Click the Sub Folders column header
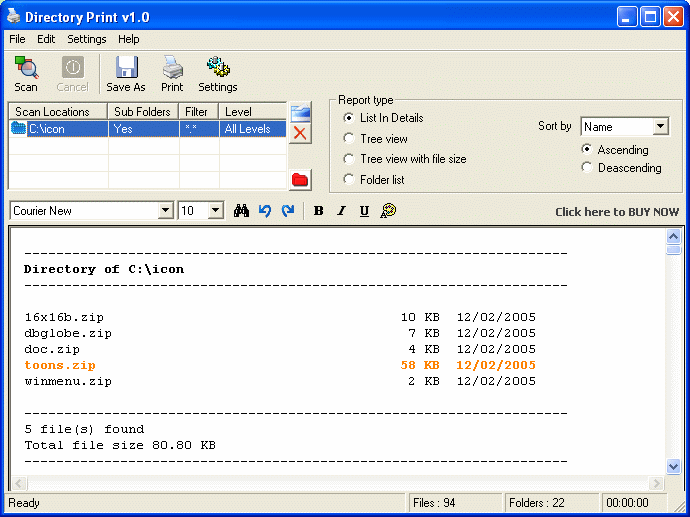The width and height of the screenshot is (690, 517). pyautogui.click(x=143, y=112)
